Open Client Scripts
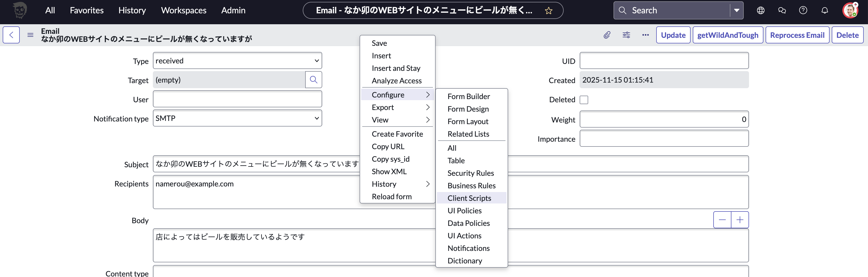Image resolution: width=868 pixels, height=277 pixels. point(471,198)
